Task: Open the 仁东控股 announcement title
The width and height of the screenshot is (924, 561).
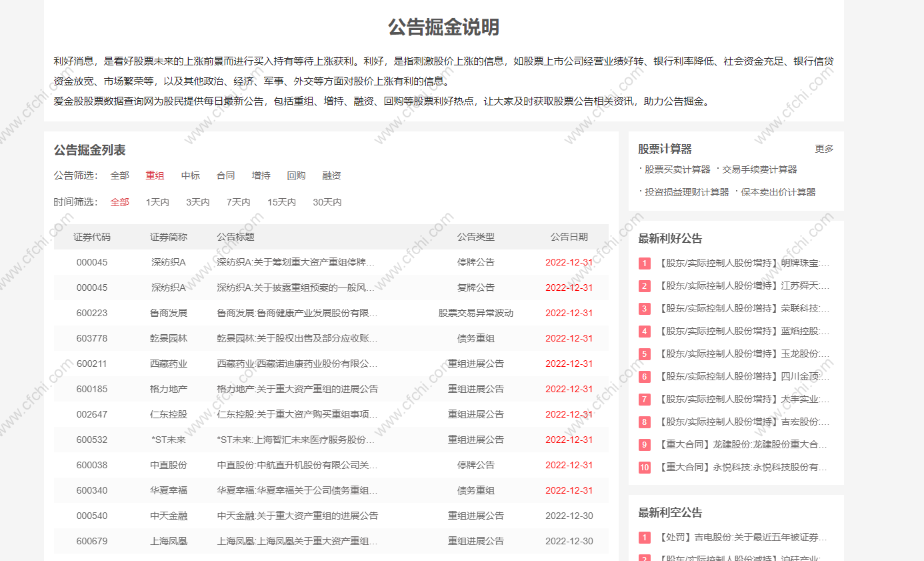Action: pyautogui.click(x=297, y=414)
